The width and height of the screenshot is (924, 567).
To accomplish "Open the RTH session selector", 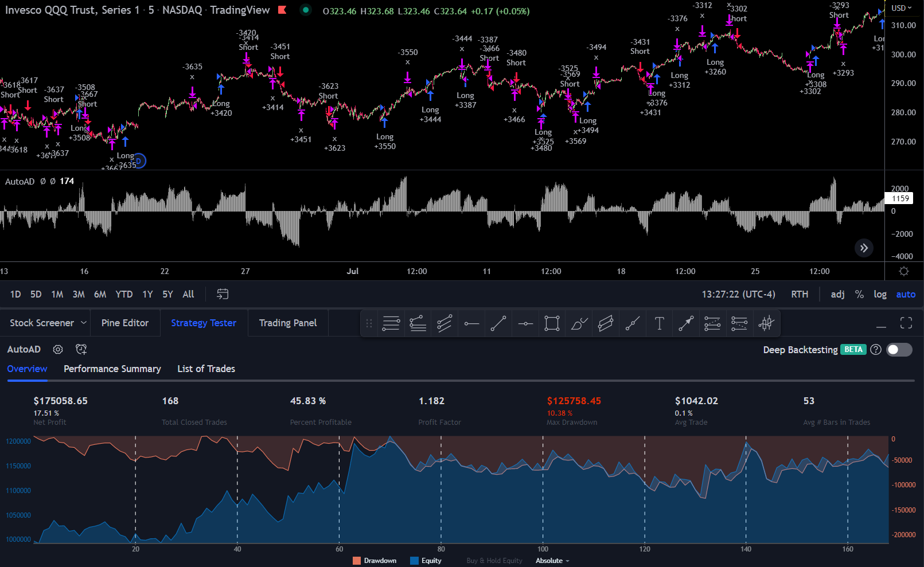I will (x=800, y=294).
